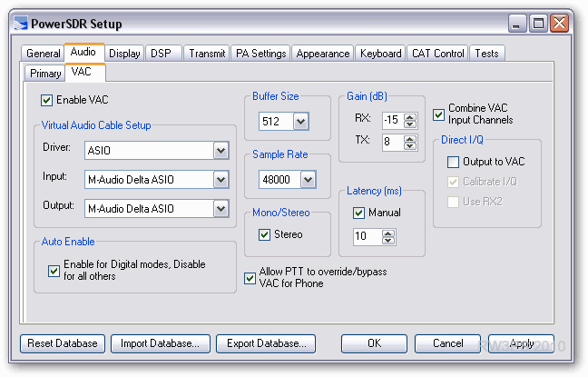Expand the Buffer Size dropdown

pyautogui.click(x=300, y=122)
